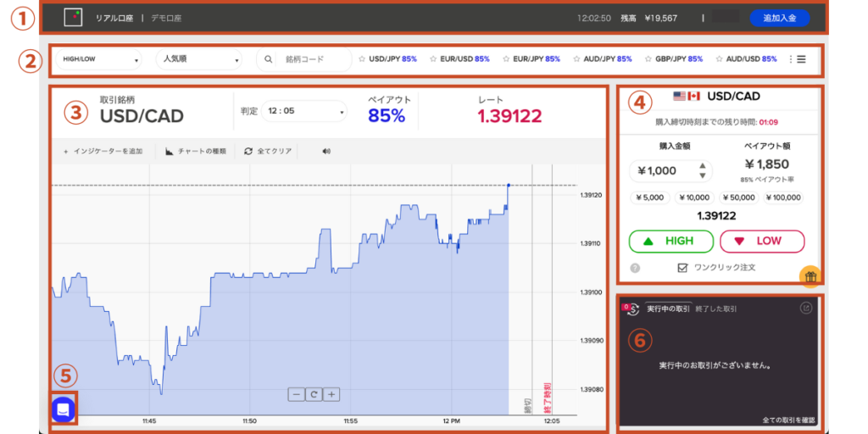Reset chart zoom with the refresh button
This screenshot has height=434, width=868.
314,394
